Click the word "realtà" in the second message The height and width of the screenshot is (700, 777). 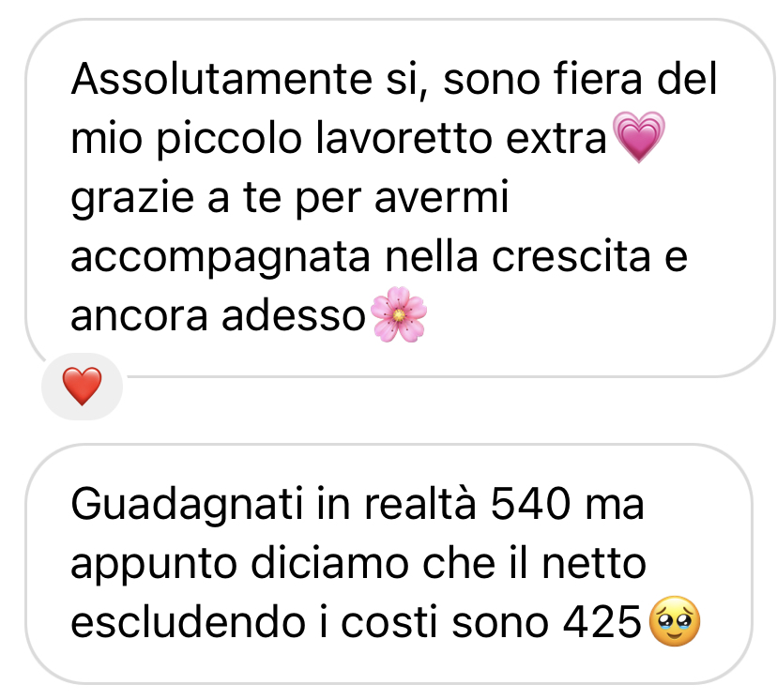420,504
